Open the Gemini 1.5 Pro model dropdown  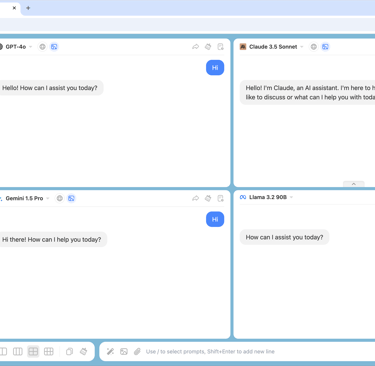tap(48, 198)
